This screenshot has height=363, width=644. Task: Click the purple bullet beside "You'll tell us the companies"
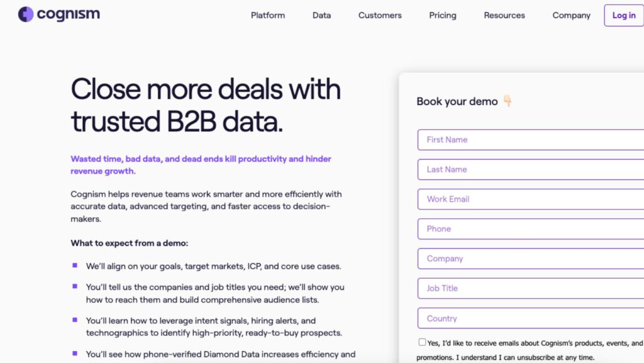75,286
